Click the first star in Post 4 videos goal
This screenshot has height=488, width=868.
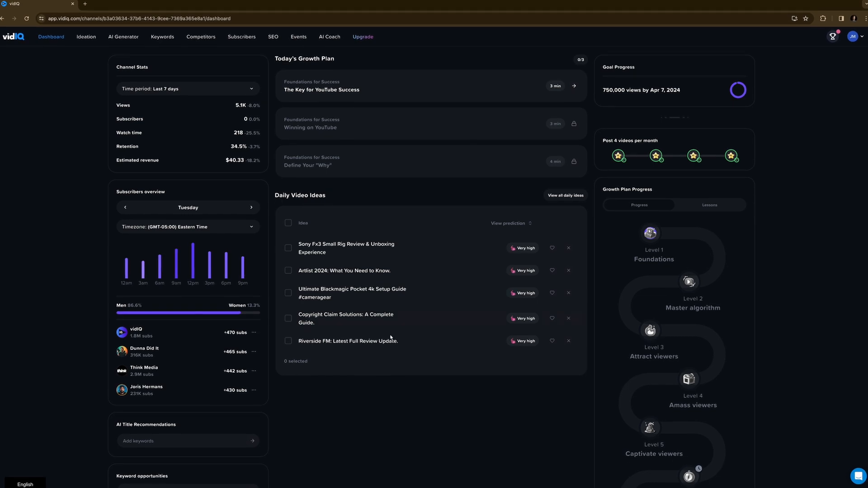[x=618, y=156]
